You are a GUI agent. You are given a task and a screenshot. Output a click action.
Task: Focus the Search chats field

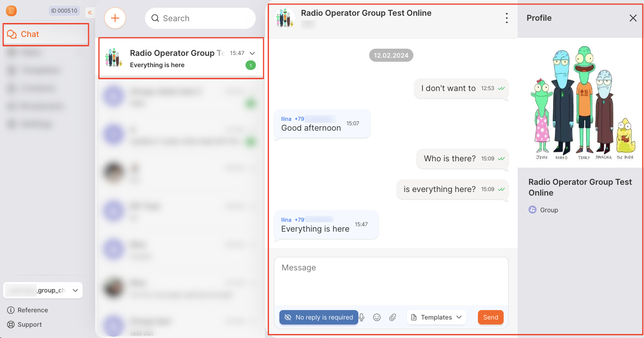(x=201, y=18)
